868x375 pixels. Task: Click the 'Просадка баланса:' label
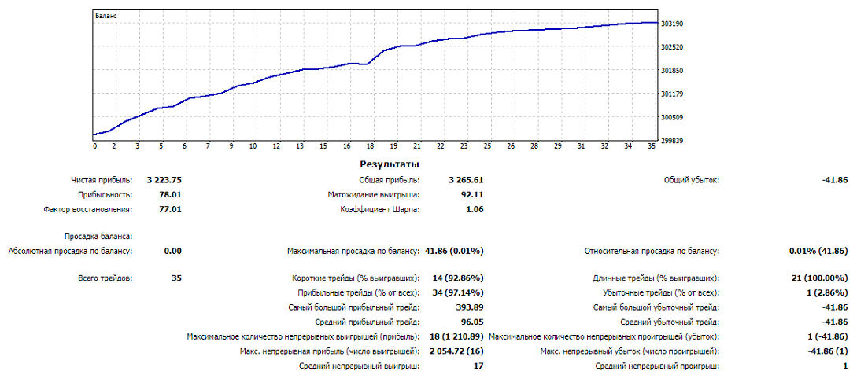pyautogui.click(x=98, y=236)
